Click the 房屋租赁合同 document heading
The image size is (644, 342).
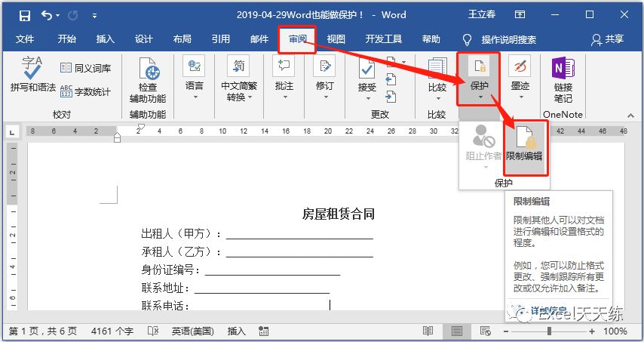339,214
